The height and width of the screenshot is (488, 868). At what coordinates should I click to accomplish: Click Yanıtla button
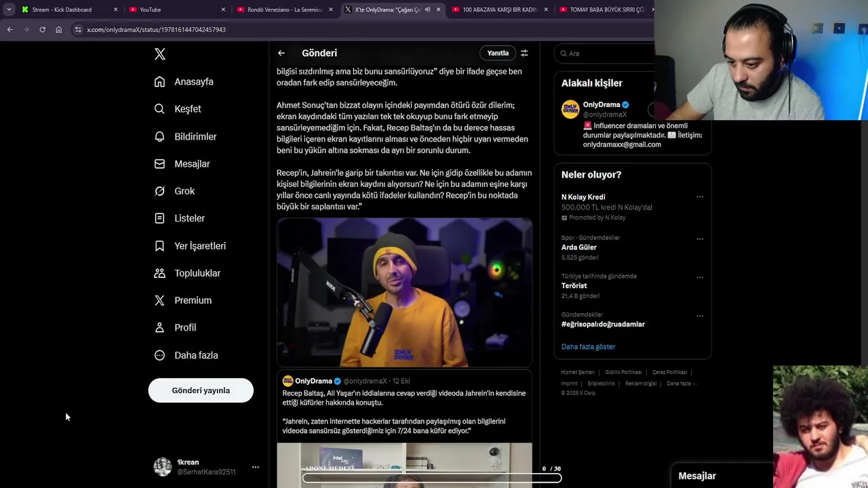pyautogui.click(x=498, y=53)
